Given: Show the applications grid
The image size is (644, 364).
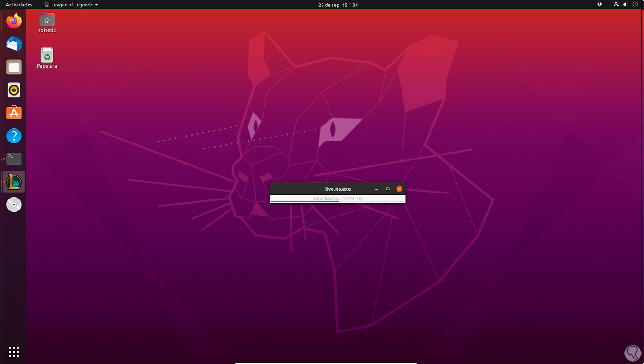Looking at the screenshot, I should coord(14,352).
